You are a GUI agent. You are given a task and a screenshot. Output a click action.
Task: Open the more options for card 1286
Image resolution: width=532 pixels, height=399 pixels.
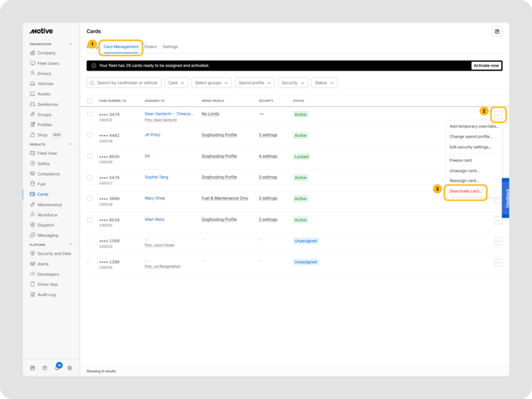498,263
